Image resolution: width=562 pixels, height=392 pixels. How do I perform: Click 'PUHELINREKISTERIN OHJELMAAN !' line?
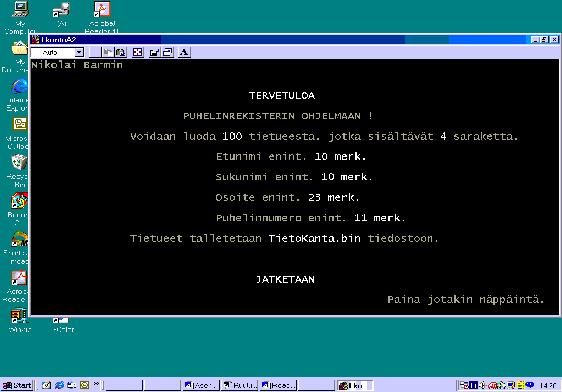point(278,116)
